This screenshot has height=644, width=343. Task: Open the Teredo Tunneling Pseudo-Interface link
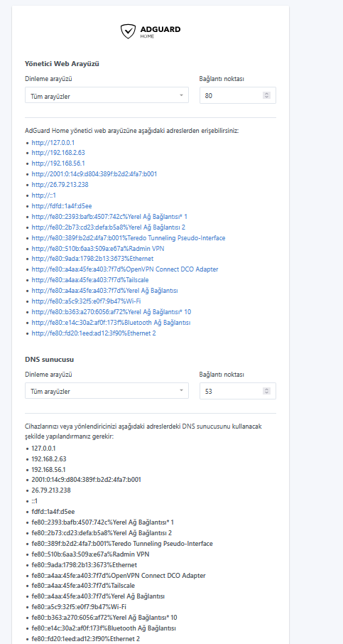click(129, 238)
